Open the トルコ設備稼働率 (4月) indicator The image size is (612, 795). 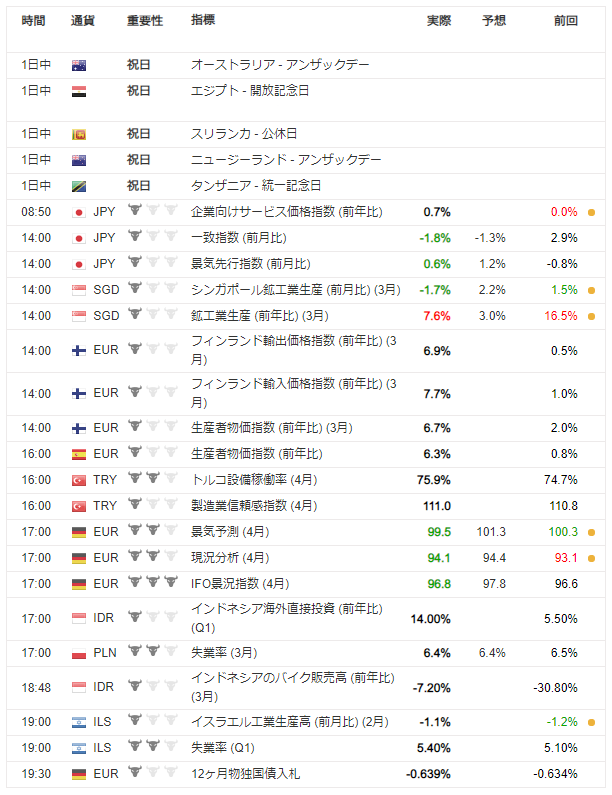point(253,480)
